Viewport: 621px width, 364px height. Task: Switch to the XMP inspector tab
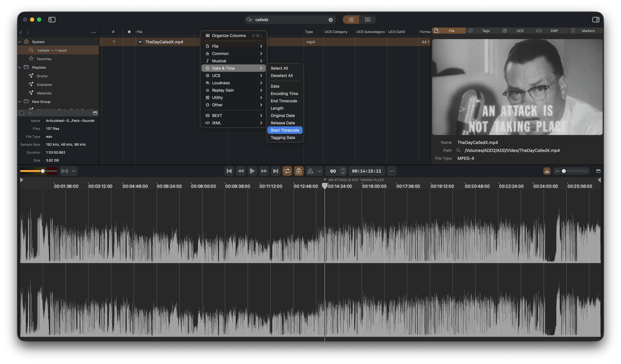coord(552,31)
